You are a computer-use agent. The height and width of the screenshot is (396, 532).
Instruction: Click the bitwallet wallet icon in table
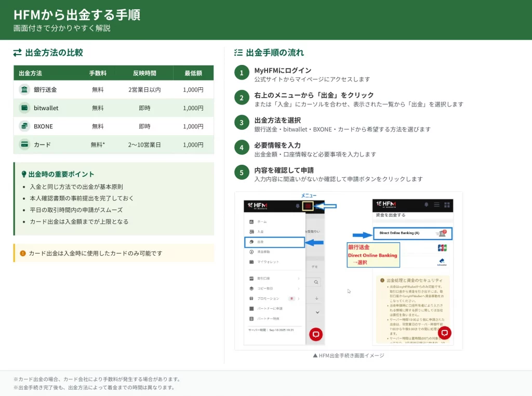pos(24,108)
